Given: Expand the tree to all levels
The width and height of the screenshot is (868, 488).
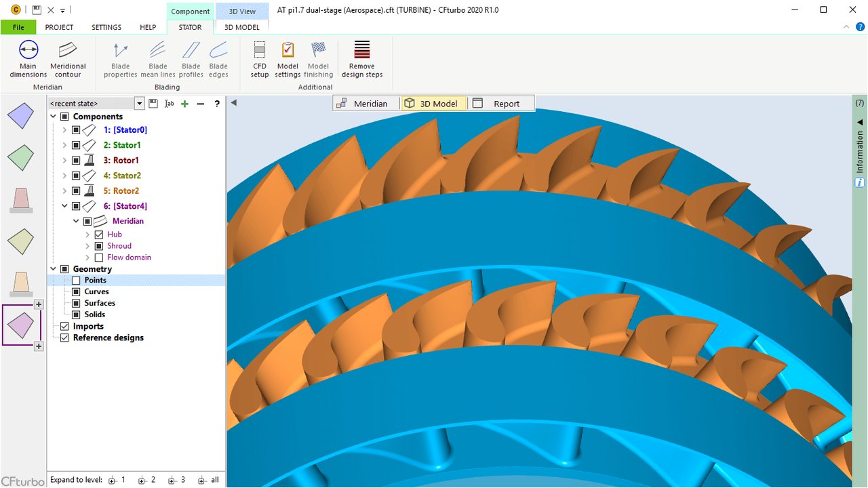Looking at the screenshot, I should 209,480.
